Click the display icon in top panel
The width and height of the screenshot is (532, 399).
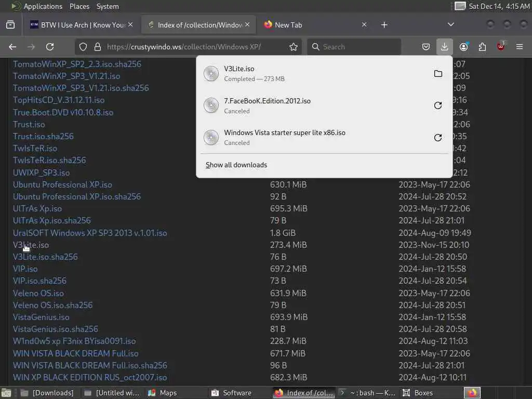(460, 6)
